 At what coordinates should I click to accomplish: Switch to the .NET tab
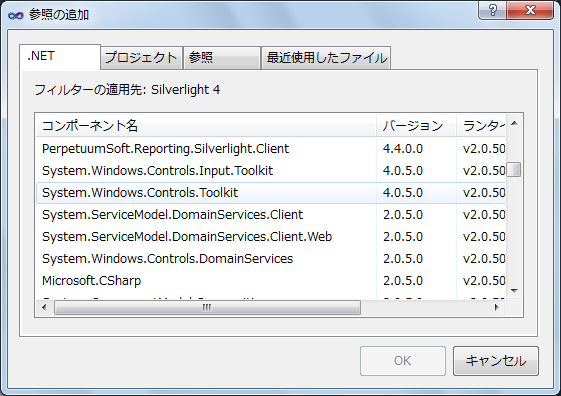click(60, 56)
